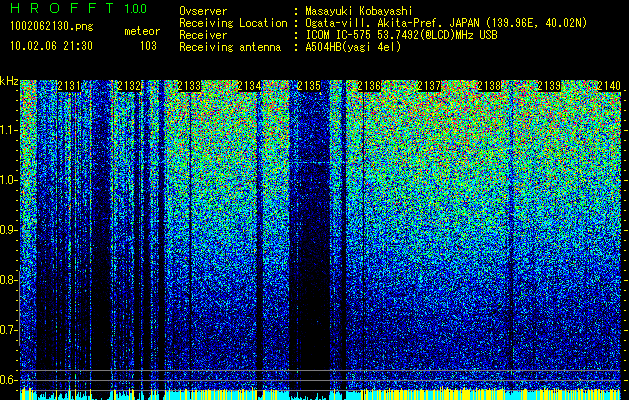Viewport: 629px width, 400px height.
Task: Click the observer name Masayuki Kobayashi
Action: (x=359, y=11)
